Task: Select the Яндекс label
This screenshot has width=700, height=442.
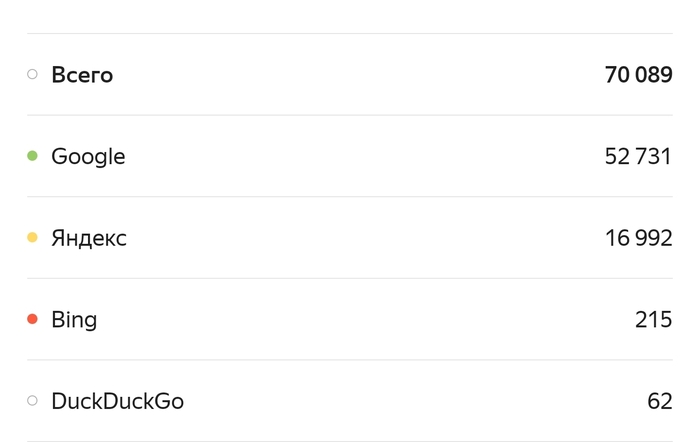Action: point(89,238)
